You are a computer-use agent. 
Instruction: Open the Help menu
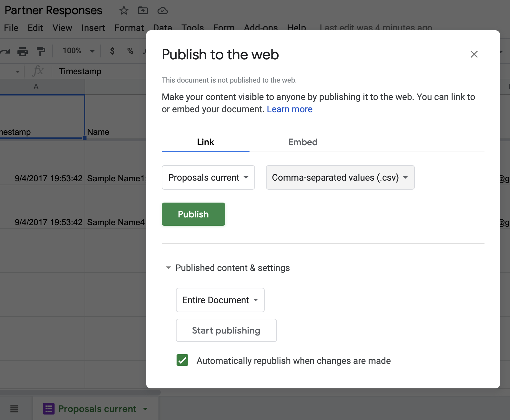(296, 28)
